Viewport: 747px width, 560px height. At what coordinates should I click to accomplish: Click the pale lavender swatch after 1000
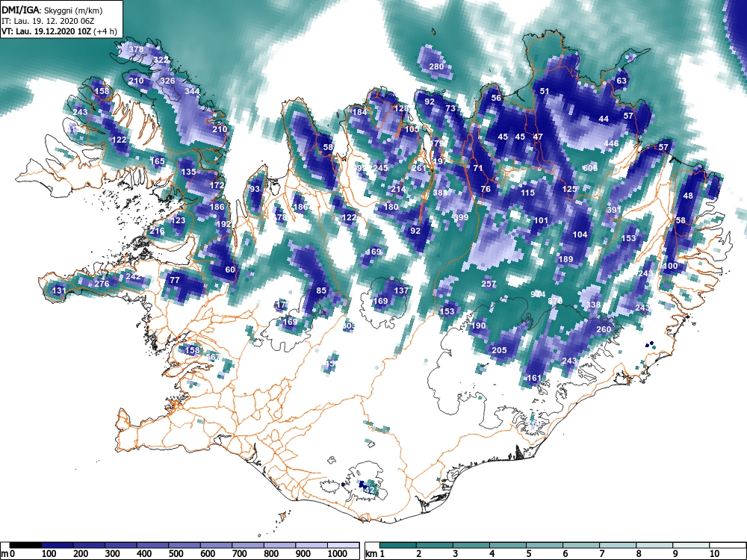tap(343, 544)
